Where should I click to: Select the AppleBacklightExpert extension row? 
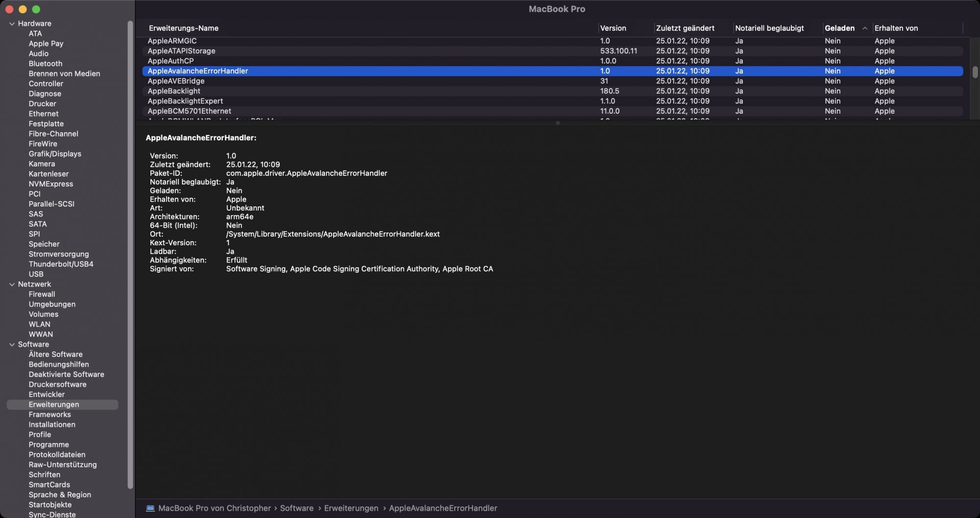pyautogui.click(x=552, y=101)
